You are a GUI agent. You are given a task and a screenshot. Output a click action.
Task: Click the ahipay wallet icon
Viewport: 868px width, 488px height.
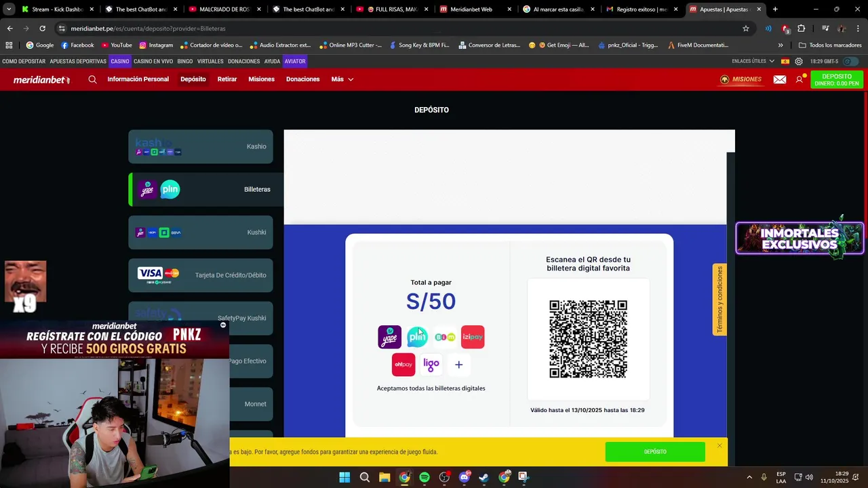coord(403,365)
